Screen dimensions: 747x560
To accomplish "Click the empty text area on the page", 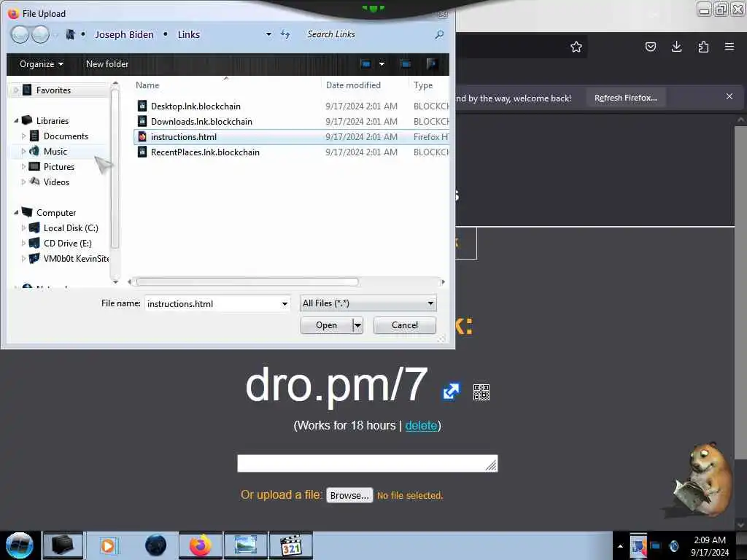I will coord(368,463).
